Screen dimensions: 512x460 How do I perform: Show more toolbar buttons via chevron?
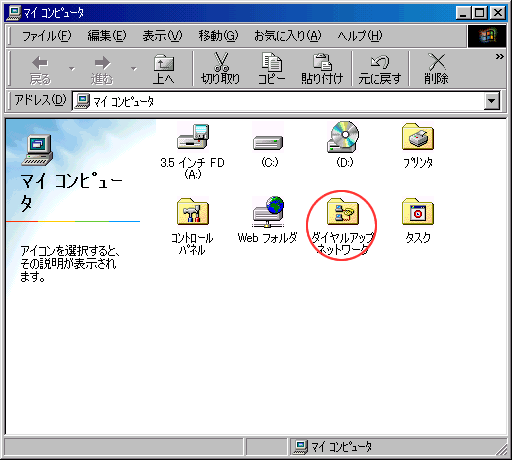coord(499,57)
